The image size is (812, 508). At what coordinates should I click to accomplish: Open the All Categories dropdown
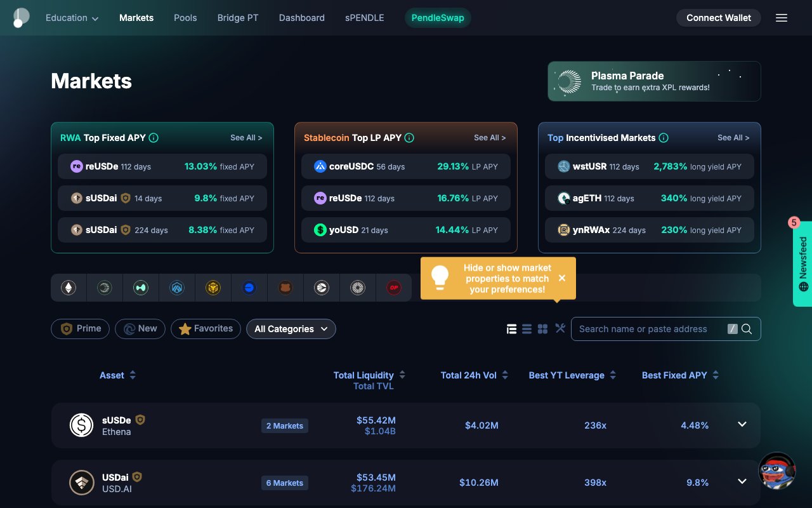291,329
